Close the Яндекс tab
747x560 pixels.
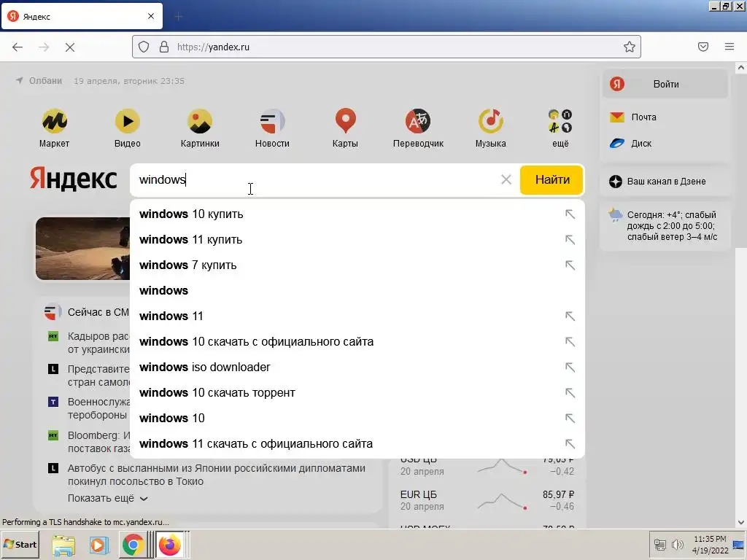pos(151,16)
